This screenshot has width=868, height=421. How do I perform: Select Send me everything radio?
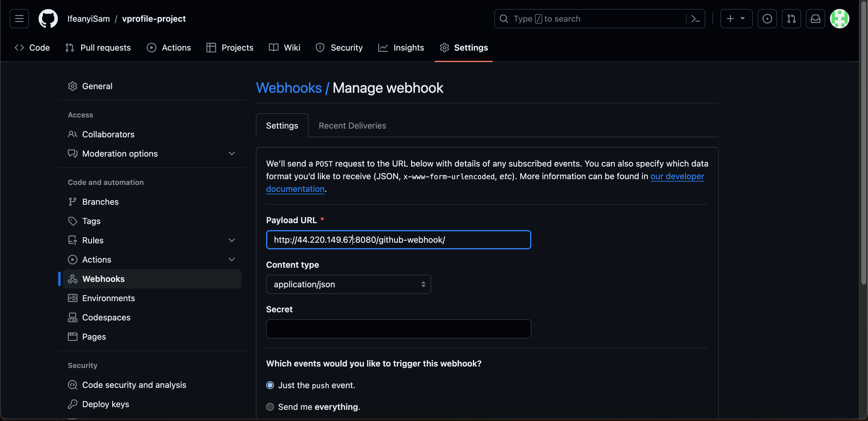pyautogui.click(x=270, y=407)
